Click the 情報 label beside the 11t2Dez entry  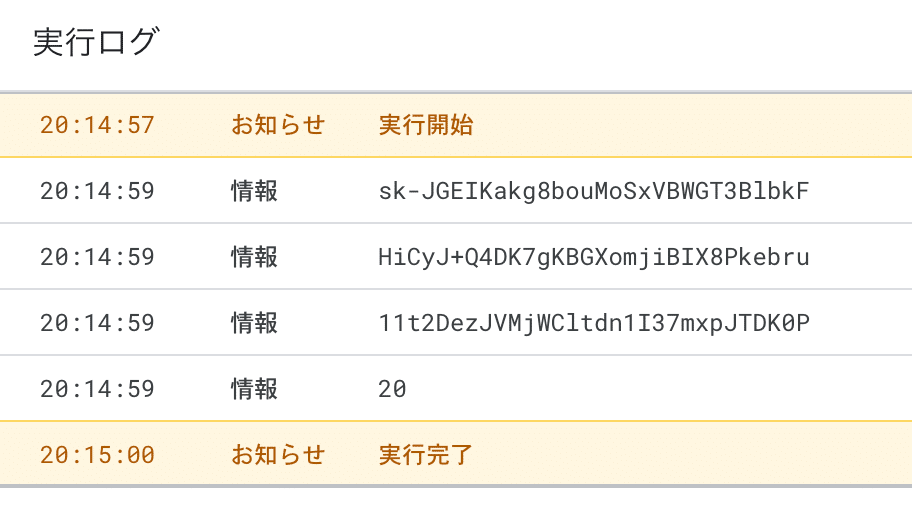254,323
